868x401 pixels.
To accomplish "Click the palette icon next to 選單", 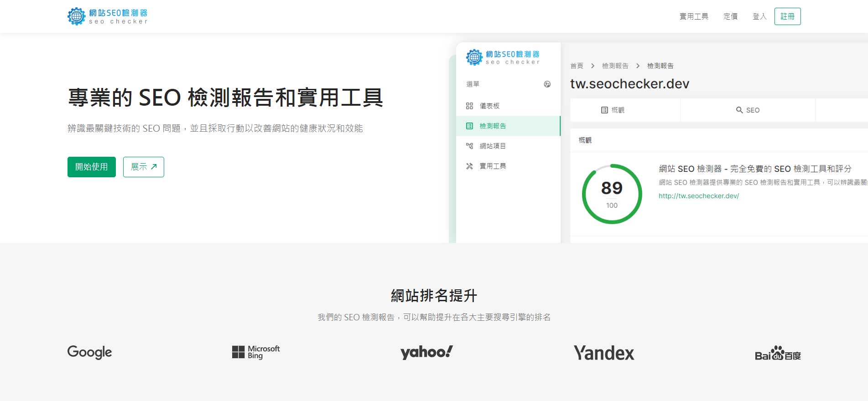I will [547, 84].
